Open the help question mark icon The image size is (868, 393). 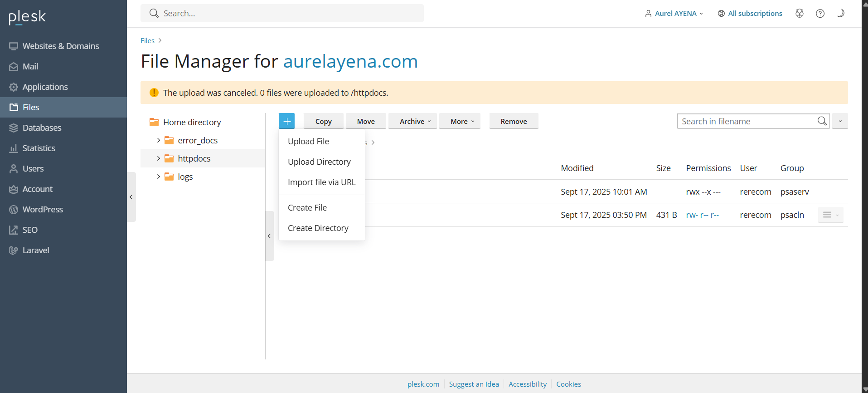820,13
